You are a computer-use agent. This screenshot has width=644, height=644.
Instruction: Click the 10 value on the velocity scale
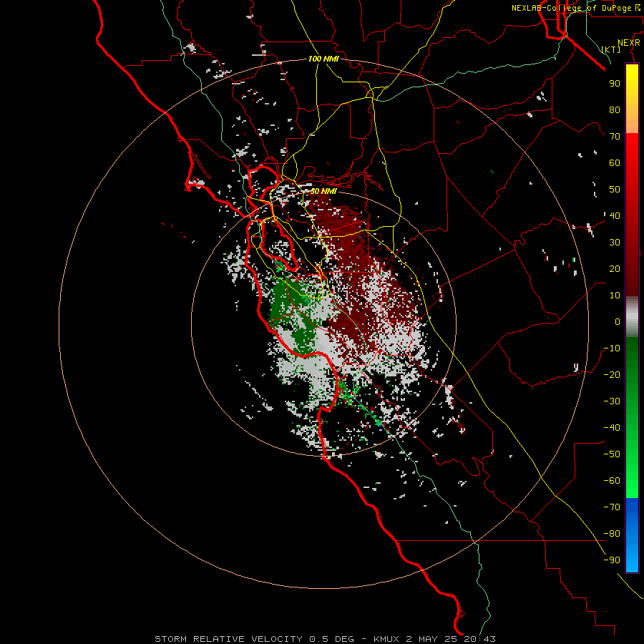615,296
